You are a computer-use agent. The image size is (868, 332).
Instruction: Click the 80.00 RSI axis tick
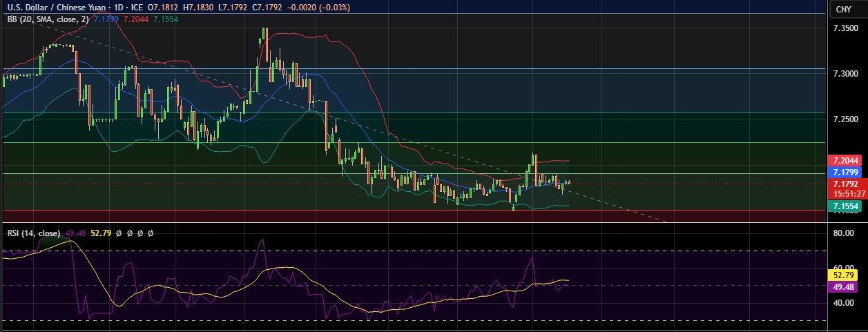tap(845, 234)
